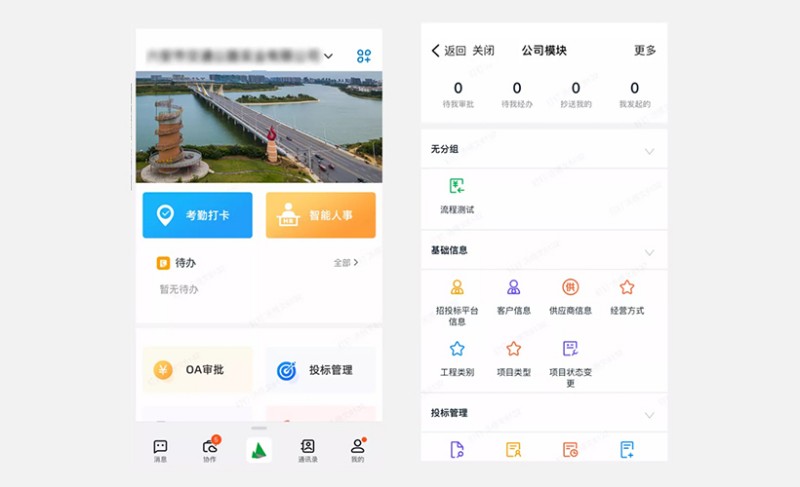Viewport: 800px width, 487px height.
Task: Collapse the 基础信息 section chevron
Action: [x=649, y=252]
